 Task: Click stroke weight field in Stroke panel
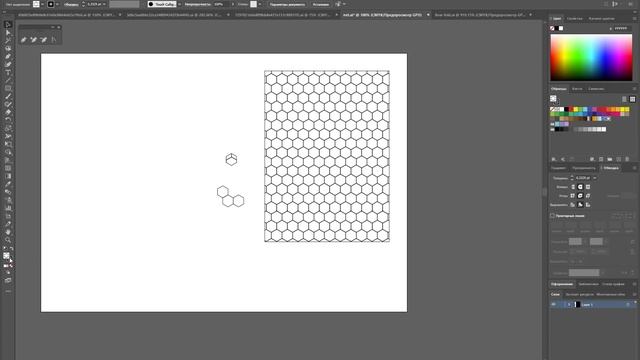(x=583, y=178)
